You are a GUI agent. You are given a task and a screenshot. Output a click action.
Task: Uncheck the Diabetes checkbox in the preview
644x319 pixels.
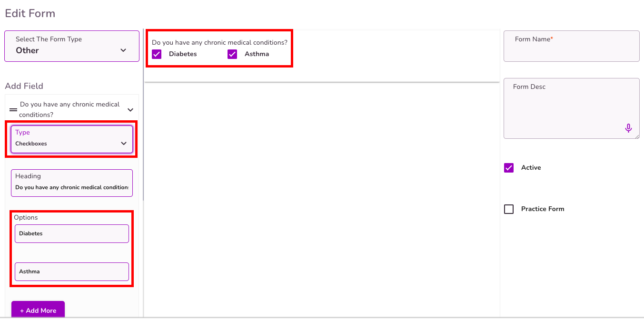pyautogui.click(x=157, y=54)
